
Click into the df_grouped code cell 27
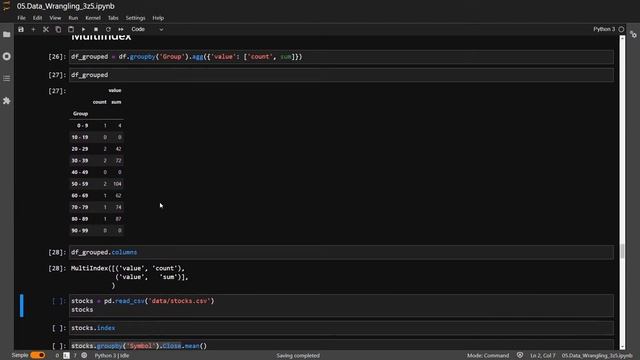click(x=341, y=75)
